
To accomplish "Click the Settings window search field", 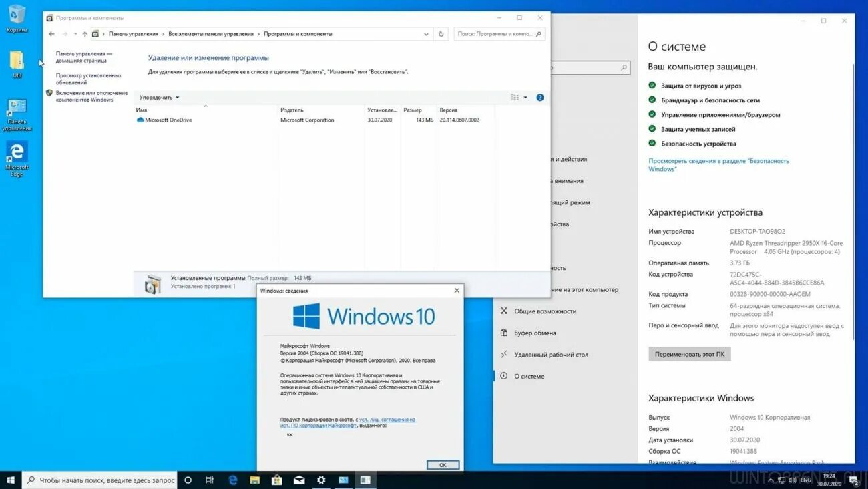I will click(x=590, y=68).
